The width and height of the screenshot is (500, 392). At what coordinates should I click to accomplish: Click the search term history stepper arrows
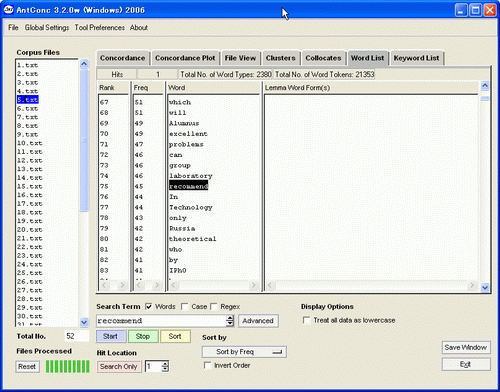click(x=230, y=321)
